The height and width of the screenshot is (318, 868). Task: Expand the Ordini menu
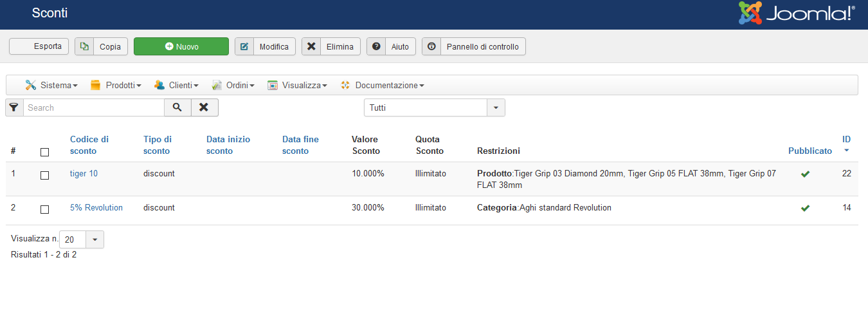coord(233,85)
